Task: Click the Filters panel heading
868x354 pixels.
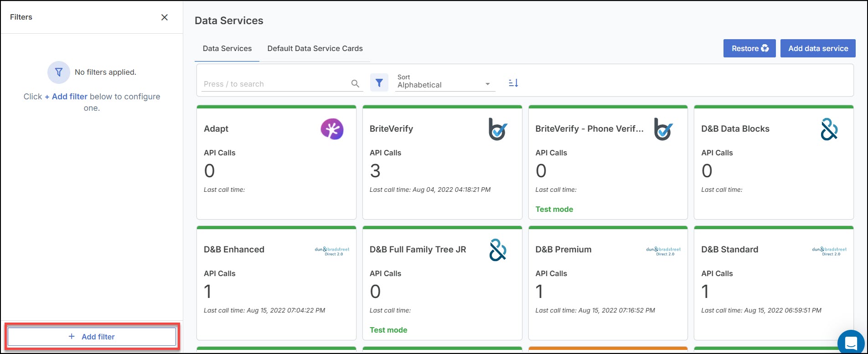Action: [x=21, y=17]
